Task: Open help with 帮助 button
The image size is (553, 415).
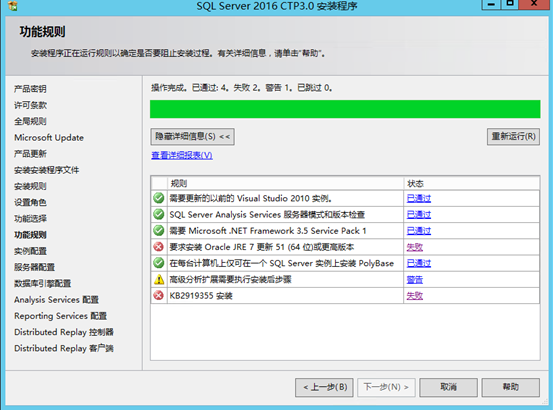Action: tap(510, 387)
